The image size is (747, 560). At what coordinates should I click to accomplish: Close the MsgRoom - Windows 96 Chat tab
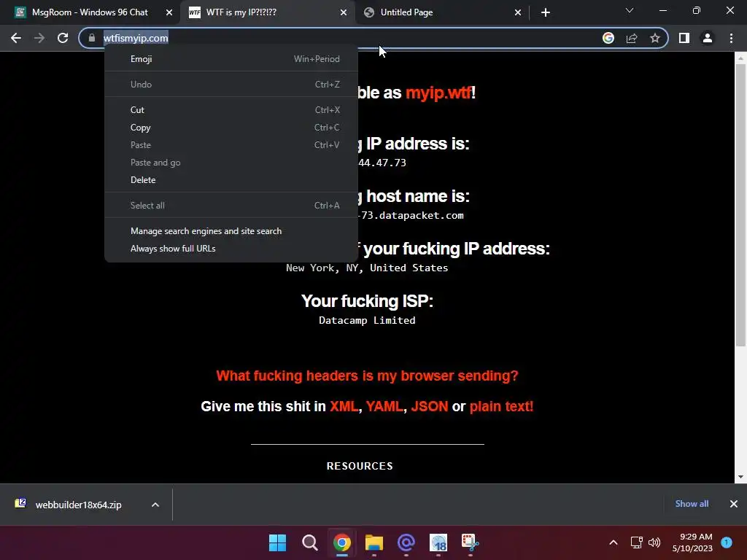point(169,12)
